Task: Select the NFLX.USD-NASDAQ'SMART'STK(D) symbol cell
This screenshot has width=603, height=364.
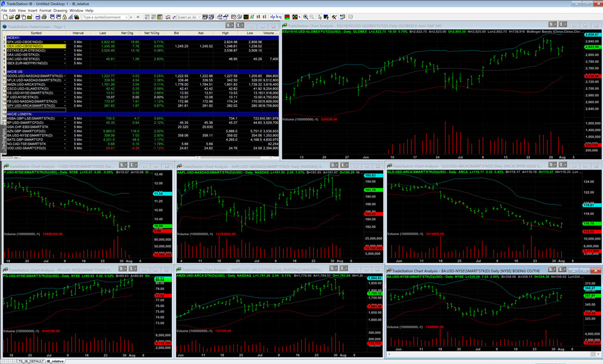Action: tap(36, 80)
